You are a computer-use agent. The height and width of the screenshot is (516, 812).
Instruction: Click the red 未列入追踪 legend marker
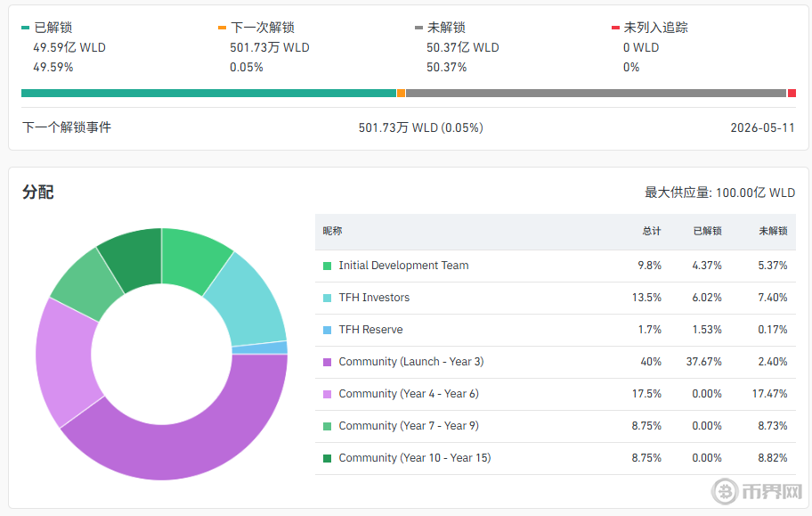coord(616,28)
